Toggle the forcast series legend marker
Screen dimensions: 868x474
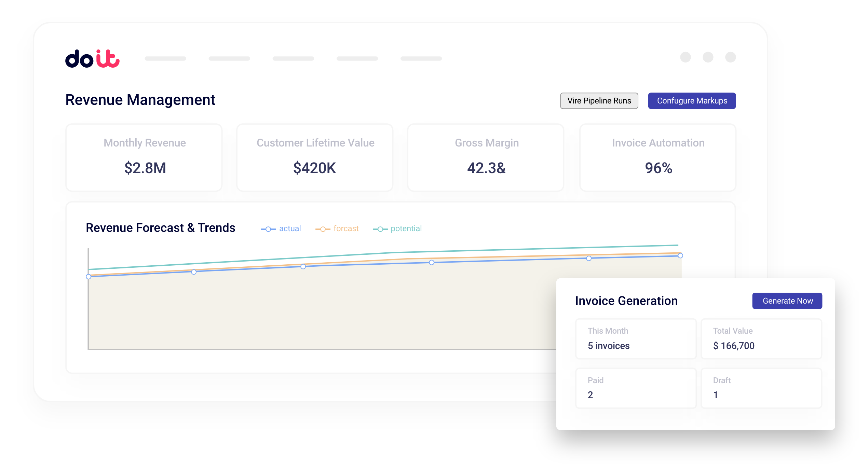[323, 229]
